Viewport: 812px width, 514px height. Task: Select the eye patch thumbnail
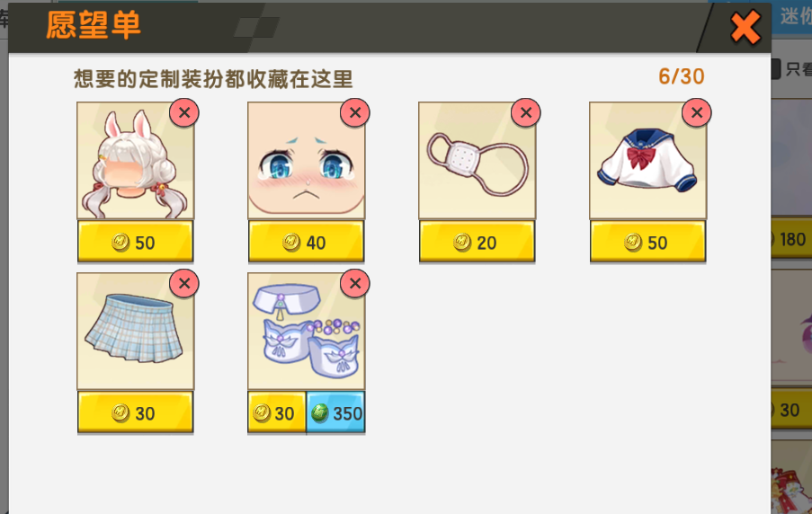pyautogui.click(x=477, y=161)
